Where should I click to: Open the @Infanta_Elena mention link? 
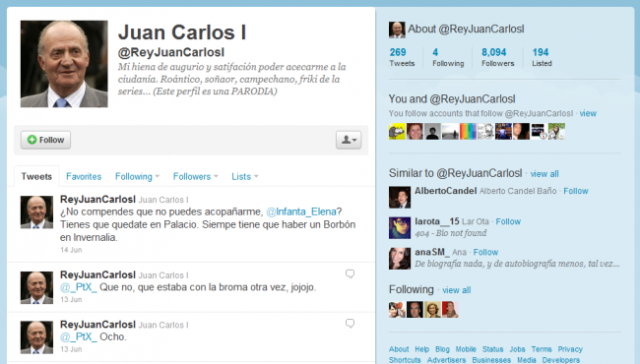301,212
